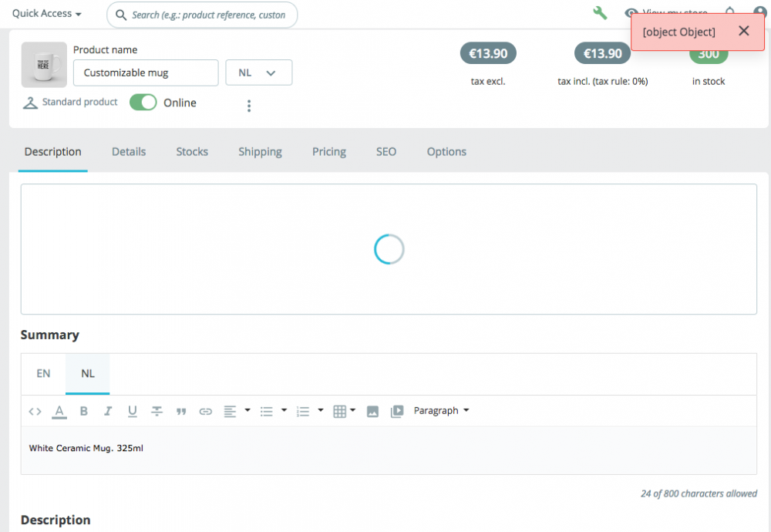This screenshot has width=771, height=532.
Task: Expand the bullet list options arrow
Action: [x=284, y=410]
